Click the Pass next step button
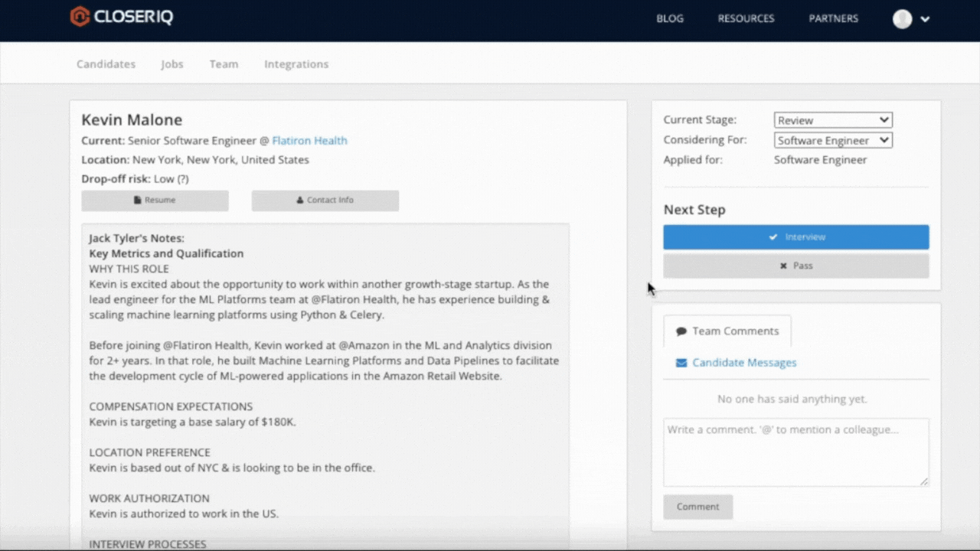 pyautogui.click(x=795, y=266)
